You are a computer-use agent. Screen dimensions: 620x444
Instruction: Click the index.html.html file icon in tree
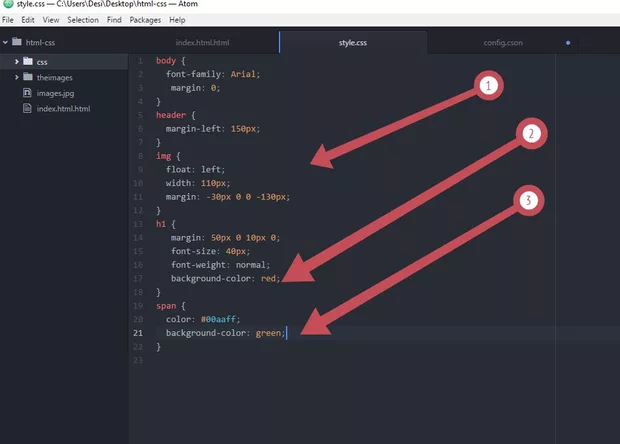point(27,108)
